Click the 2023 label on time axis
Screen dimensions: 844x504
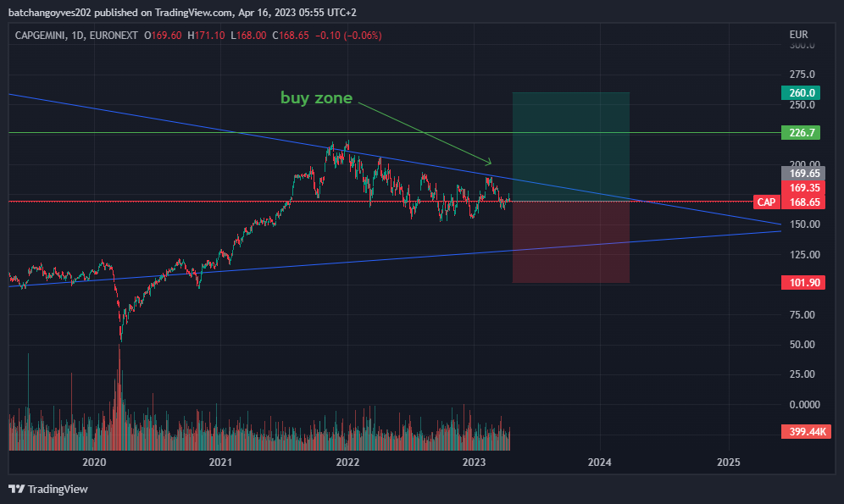[x=474, y=462]
